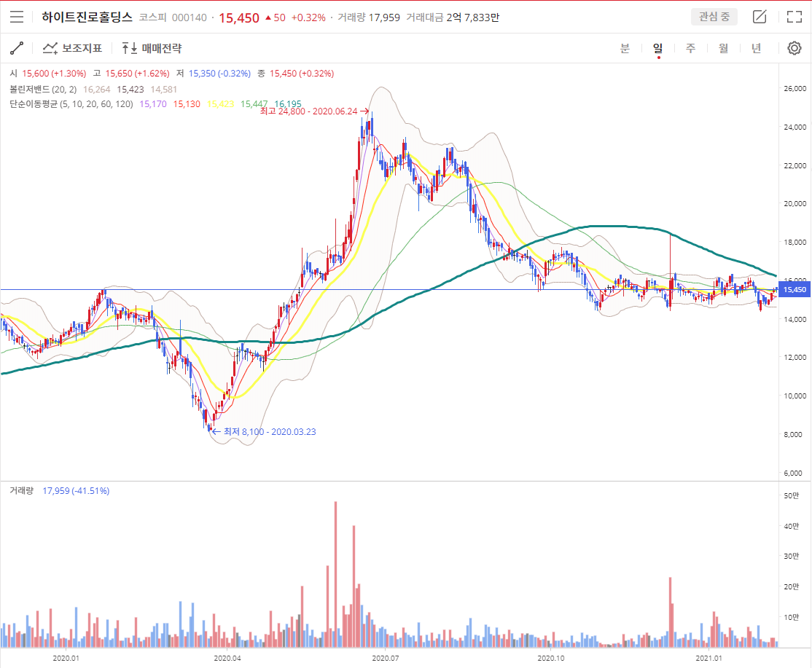Click the 최저 8,100 low marker
This screenshot has height=668, width=812.
264,431
